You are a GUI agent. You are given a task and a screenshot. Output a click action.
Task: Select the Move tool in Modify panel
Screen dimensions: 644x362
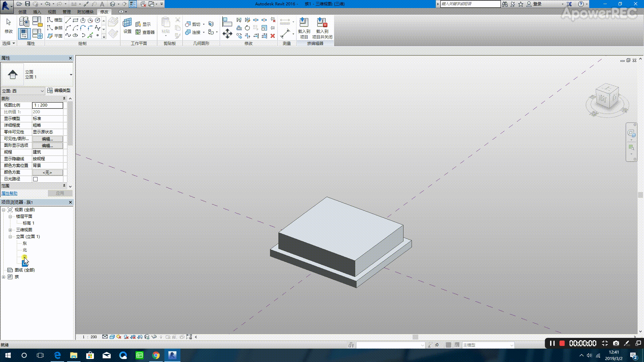coord(227,34)
